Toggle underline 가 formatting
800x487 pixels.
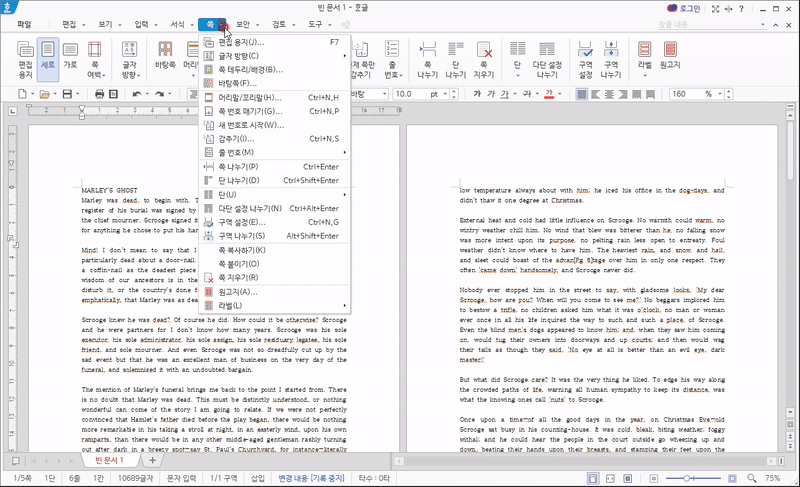coord(505,94)
